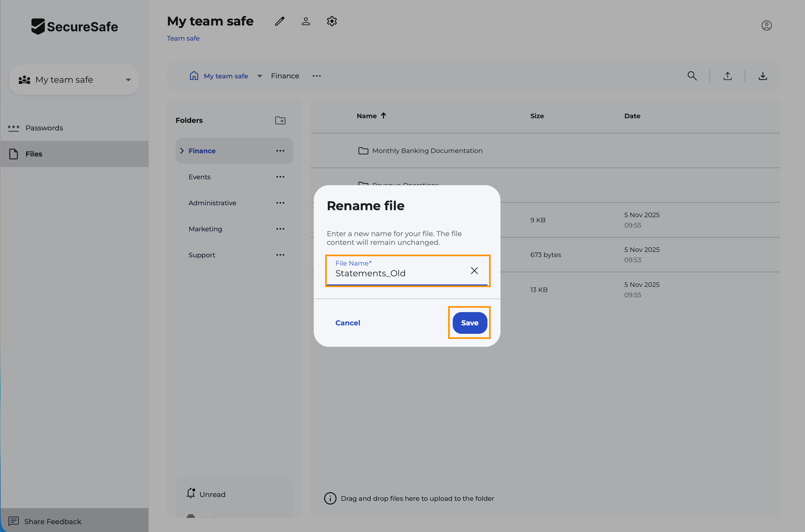Viewport: 805px width, 532px height.
Task: Open the members icon beside the safe title
Action: click(306, 21)
